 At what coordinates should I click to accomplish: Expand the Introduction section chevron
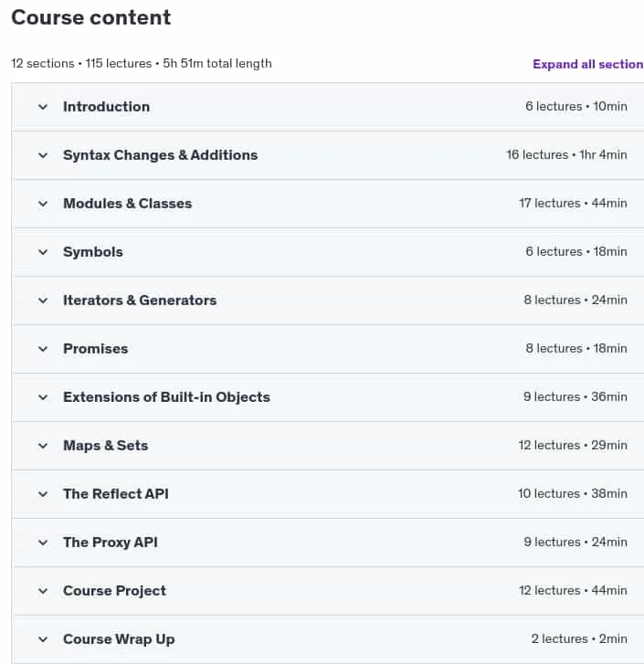43,107
